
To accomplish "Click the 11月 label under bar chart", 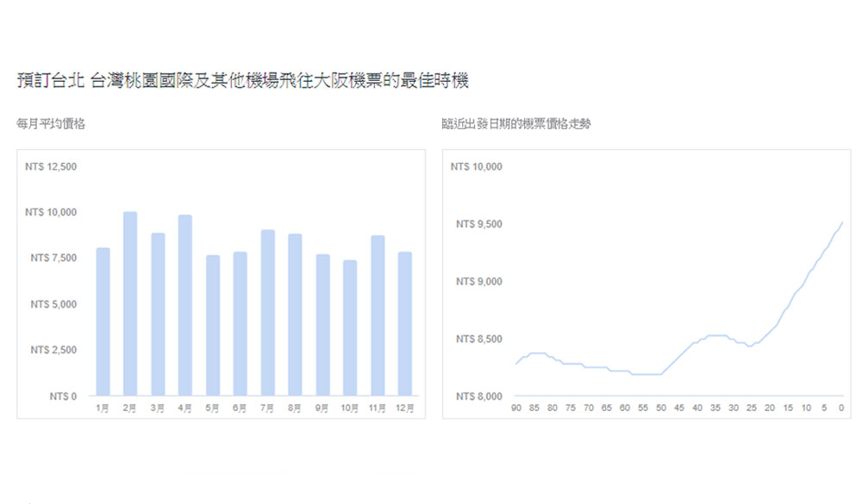I will pos(378,408).
